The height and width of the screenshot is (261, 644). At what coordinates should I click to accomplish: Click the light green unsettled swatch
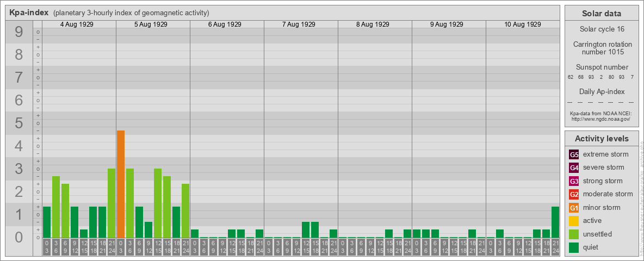coord(574,234)
